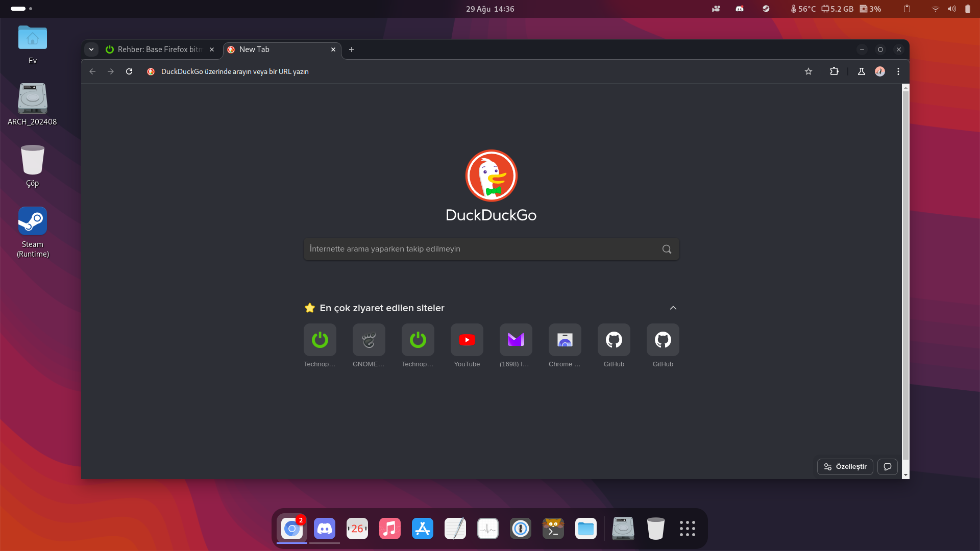
Task: Open the three-dot browser menu
Action: tap(898, 71)
